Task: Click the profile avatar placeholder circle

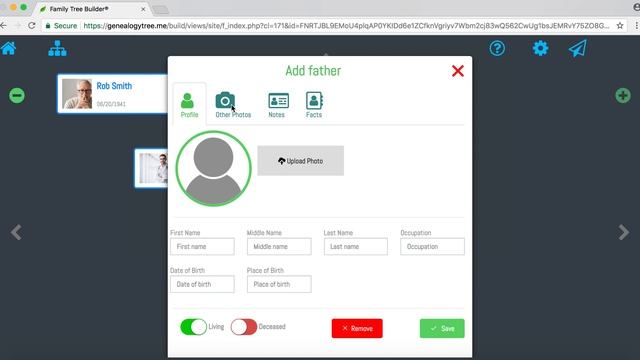Action: 213,169
